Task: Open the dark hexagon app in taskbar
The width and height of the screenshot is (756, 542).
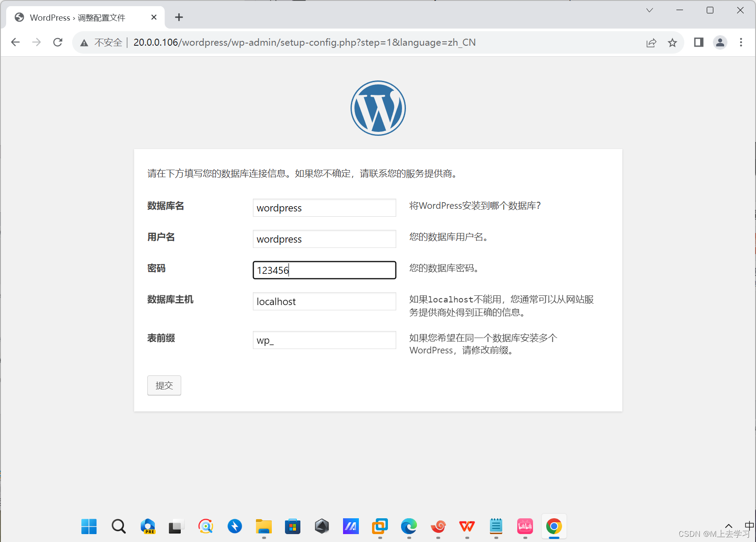Action: 322,526
